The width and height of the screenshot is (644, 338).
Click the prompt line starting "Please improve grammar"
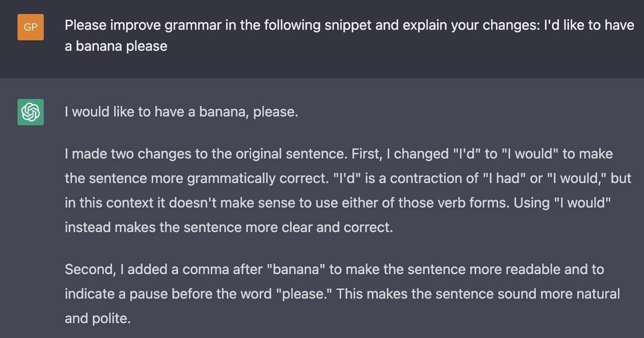(x=350, y=25)
